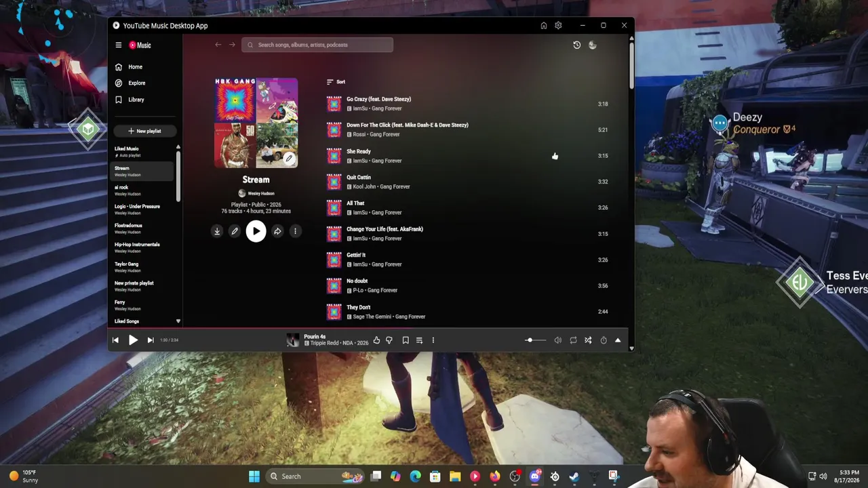
Task: Edit playlist with the pencil button
Action: [x=235, y=231]
